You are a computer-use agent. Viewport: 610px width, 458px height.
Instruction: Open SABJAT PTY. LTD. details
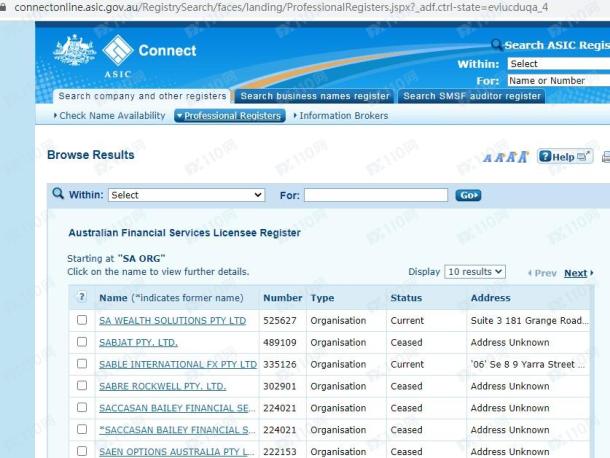[x=138, y=342]
